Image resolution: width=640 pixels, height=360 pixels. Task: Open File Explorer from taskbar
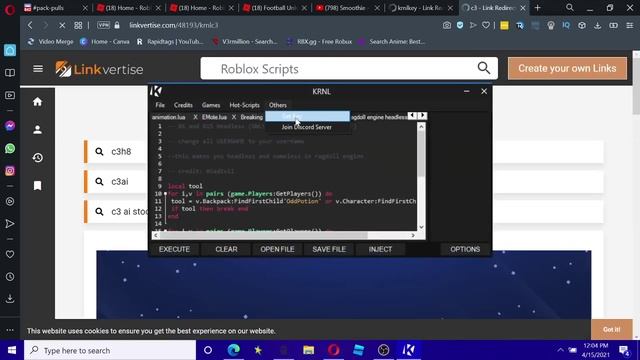coord(308,350)
